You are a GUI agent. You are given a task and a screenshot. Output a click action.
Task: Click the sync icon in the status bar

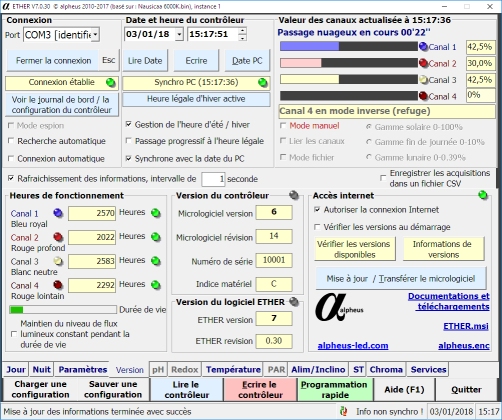pyautogui.click(x=344, y=411)
